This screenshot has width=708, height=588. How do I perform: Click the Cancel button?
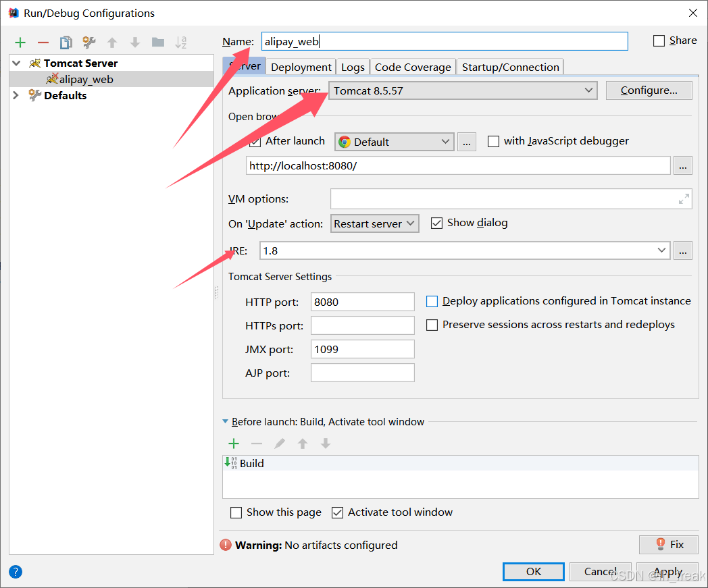(x=600, y=572)
